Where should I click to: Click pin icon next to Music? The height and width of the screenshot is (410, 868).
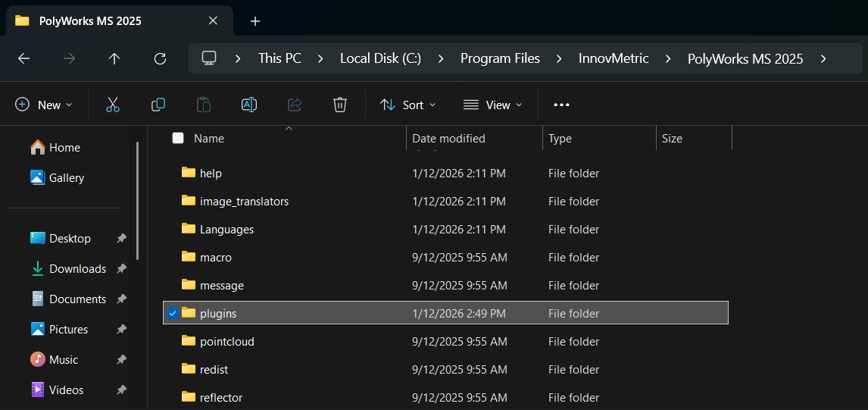(x=121, y=359)
